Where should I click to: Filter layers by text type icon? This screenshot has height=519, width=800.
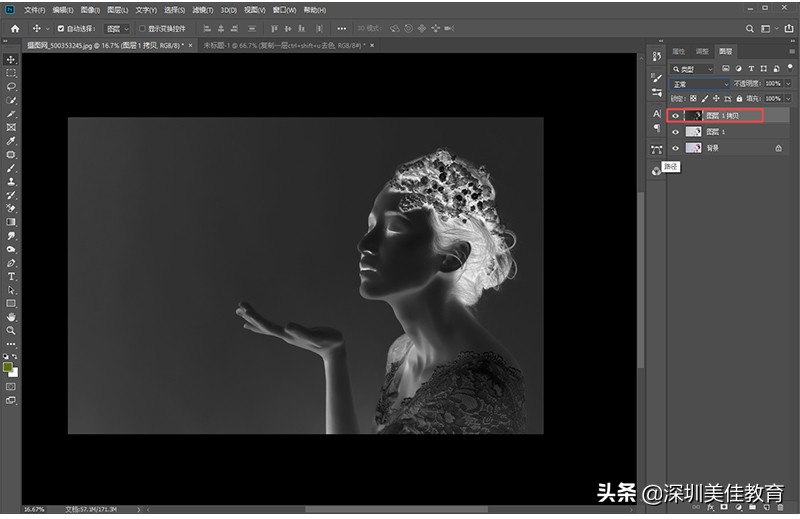coord(751,68)
